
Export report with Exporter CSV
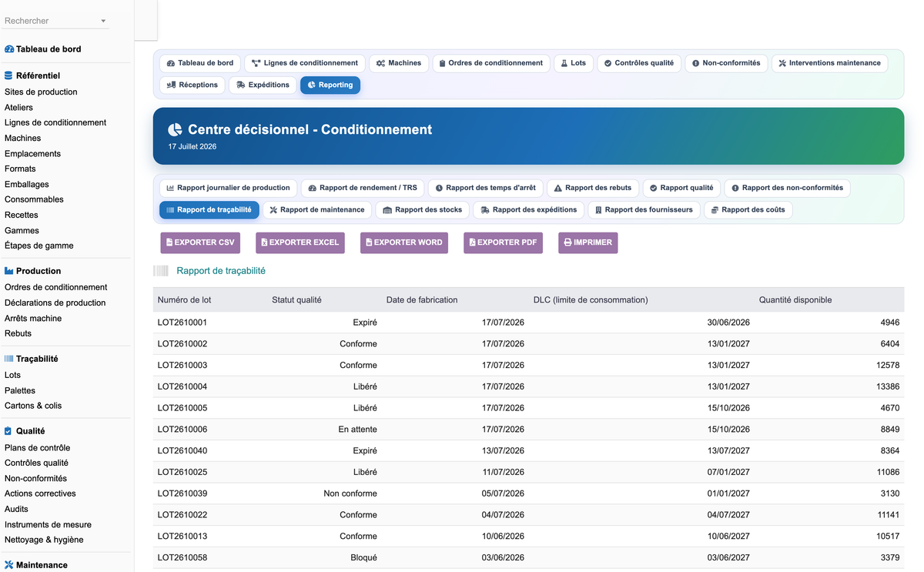click(x=200, y=243)
